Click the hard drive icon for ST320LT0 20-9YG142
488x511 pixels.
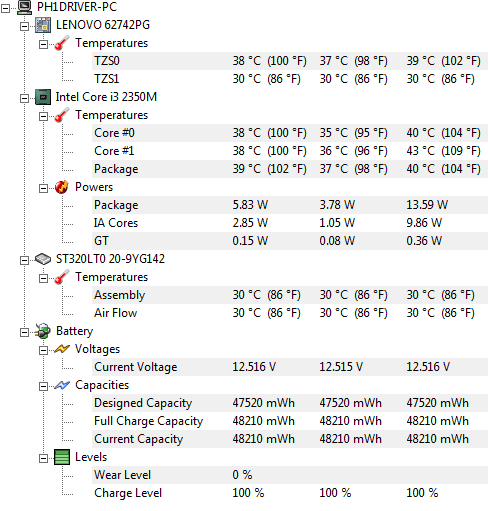click(43, 259)
